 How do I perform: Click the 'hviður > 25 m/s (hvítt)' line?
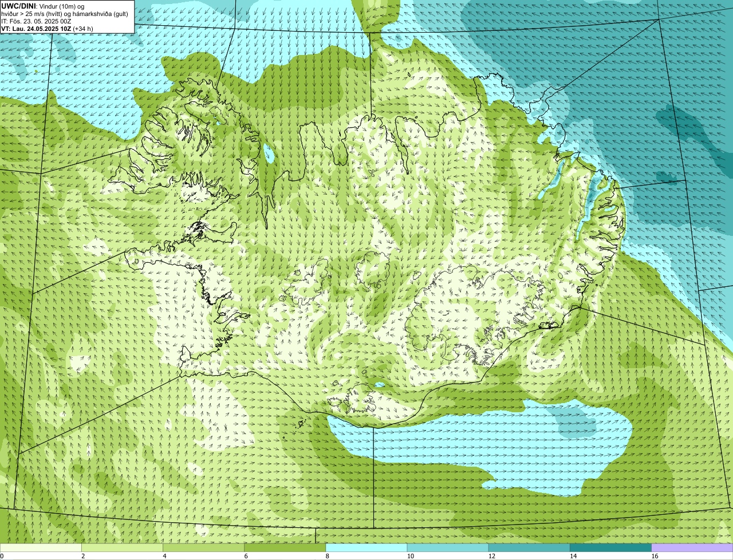[x=65, y=14]
